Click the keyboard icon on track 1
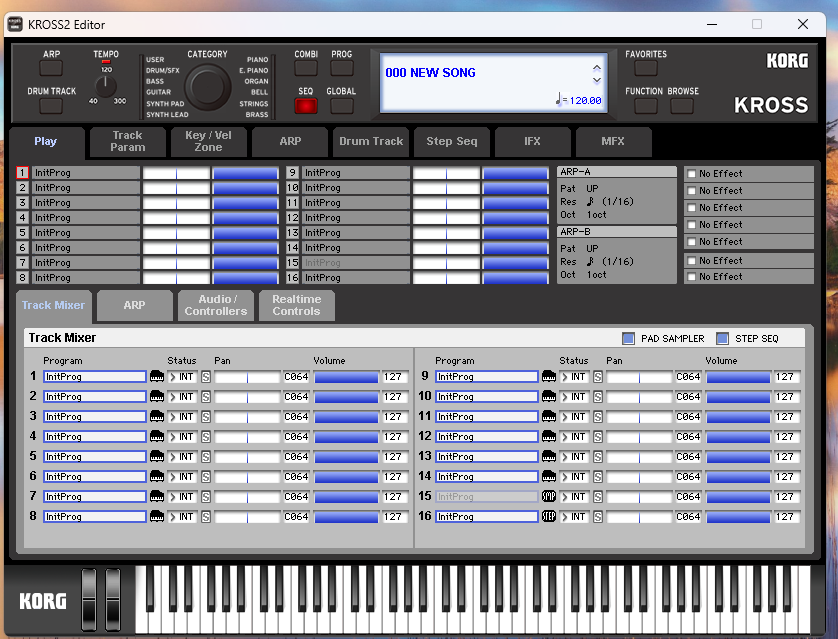Screen dimensions: 838x639 coord(157,377)
